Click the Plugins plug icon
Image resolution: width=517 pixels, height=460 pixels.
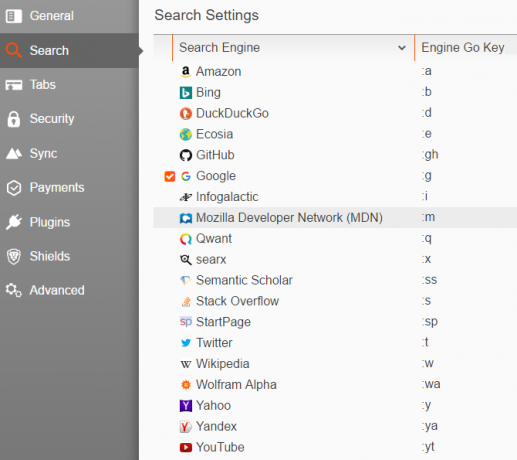click(x=14, y=222)
